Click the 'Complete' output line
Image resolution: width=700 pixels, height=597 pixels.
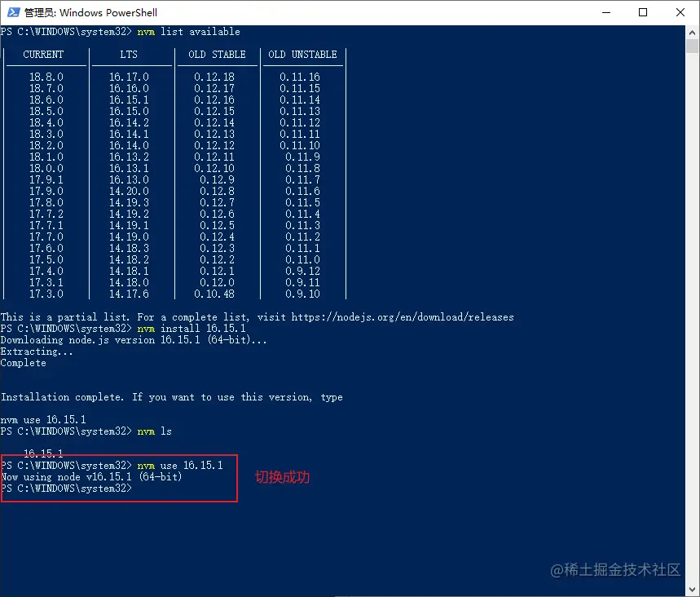[23, 363]
